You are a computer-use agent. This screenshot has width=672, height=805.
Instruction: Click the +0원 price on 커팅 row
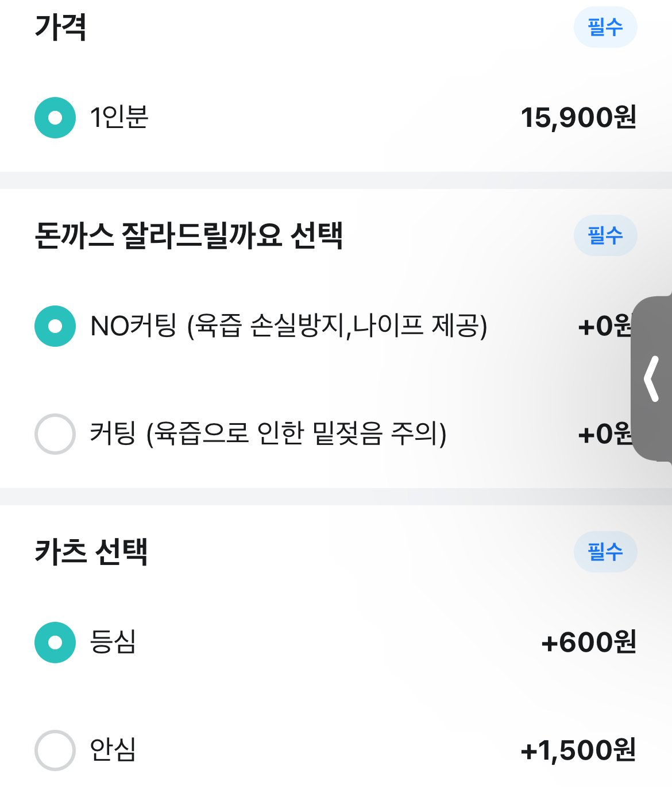(604, 434)
